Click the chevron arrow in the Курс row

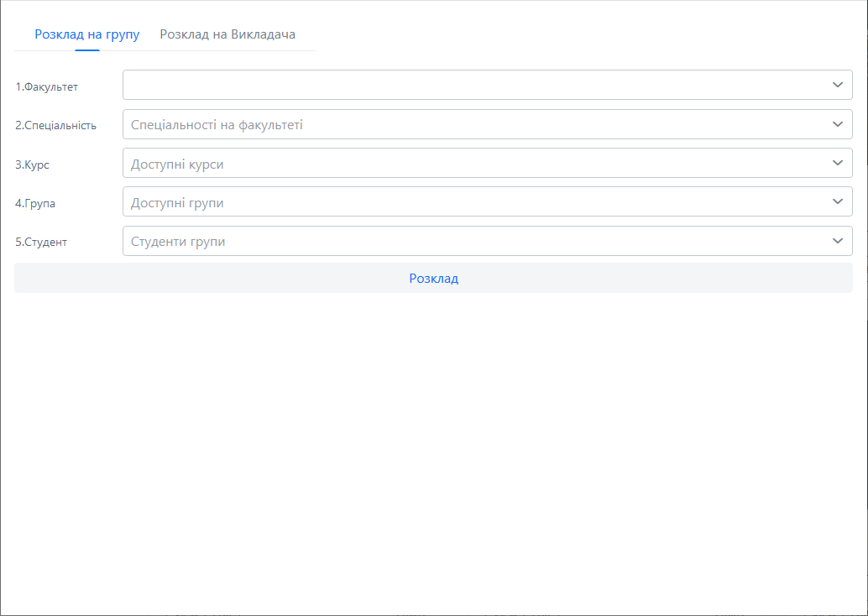pos(837,163)
